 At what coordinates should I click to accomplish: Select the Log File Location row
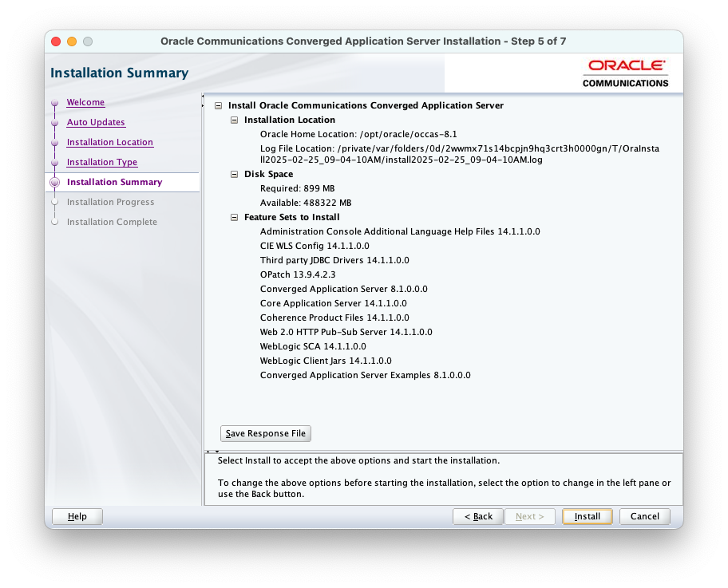point(460,154)
